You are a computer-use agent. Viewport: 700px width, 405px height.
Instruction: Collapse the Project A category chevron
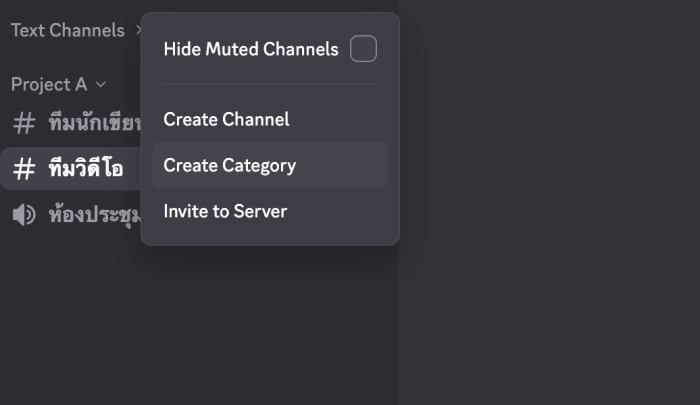tap(100, 85)
